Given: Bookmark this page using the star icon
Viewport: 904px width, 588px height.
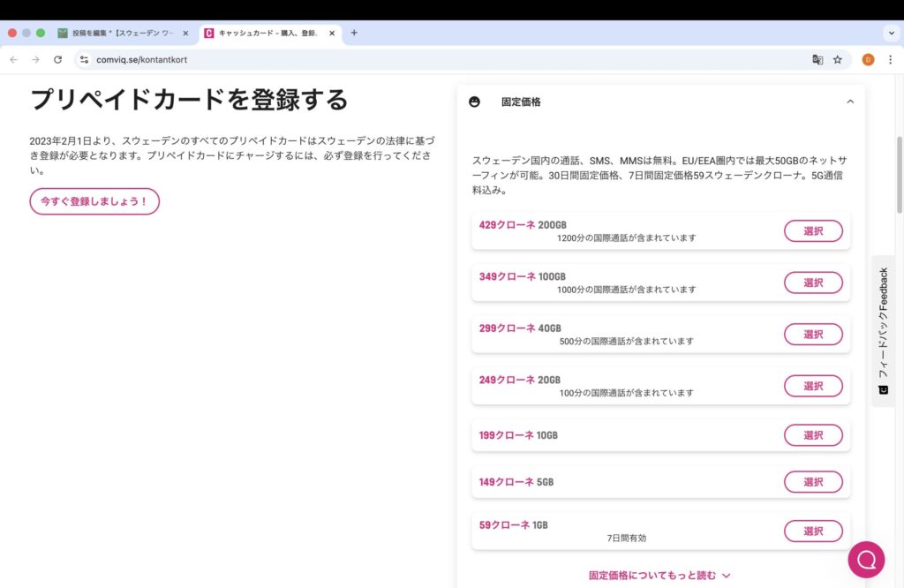Looking at the screenshot, I should click(x=839, y=59).
